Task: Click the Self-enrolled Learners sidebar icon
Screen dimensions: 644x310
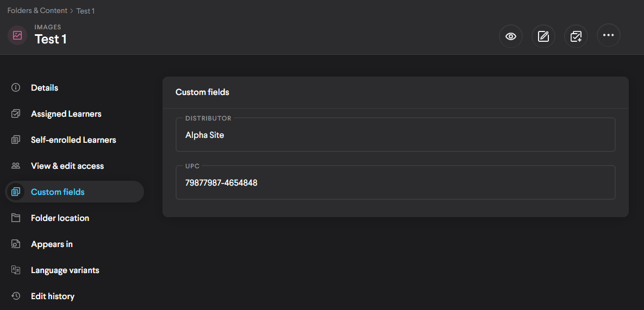Action: pos(16,140)
